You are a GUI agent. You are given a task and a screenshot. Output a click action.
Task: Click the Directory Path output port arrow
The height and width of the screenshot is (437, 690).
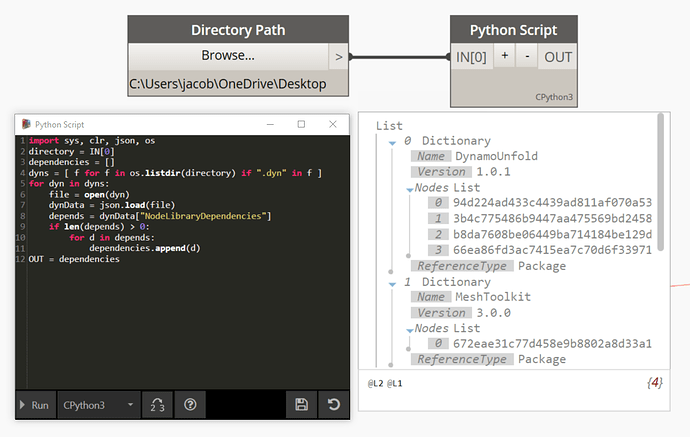(x=338, y=57)
